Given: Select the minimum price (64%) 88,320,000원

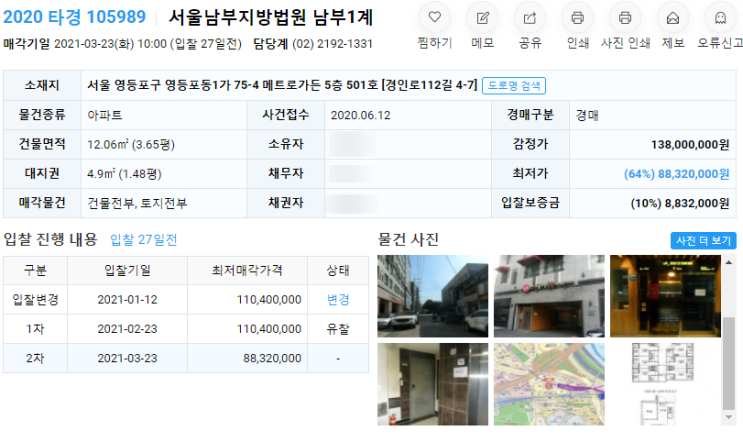Looking at the screenshot, I should point(677,174).
